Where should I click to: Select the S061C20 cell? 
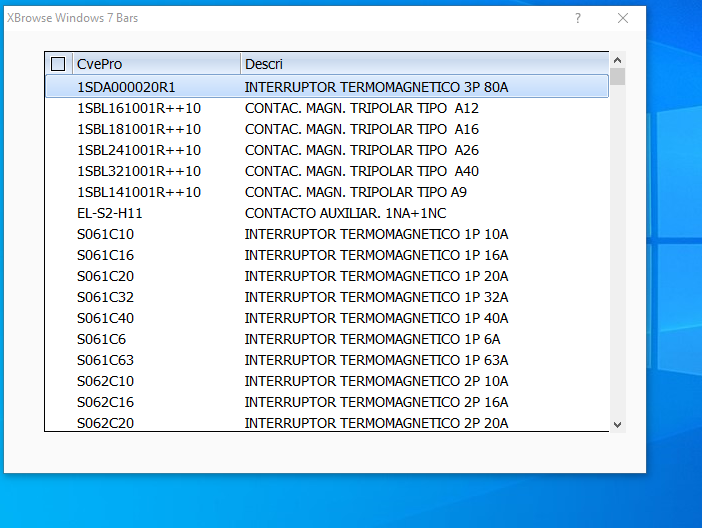point(105,276)
